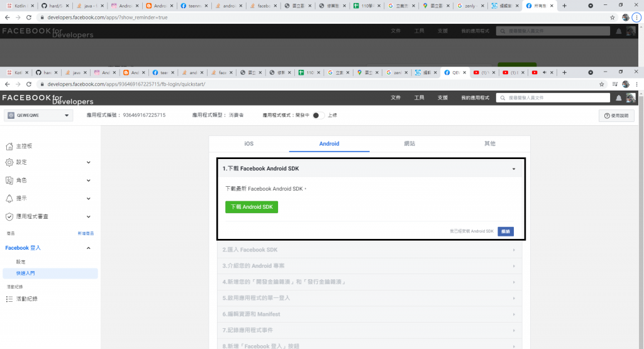Open 快速入門 quickstart under Facebook 登入
This screenshot has height=349, width=644.
tap(50, 273)
